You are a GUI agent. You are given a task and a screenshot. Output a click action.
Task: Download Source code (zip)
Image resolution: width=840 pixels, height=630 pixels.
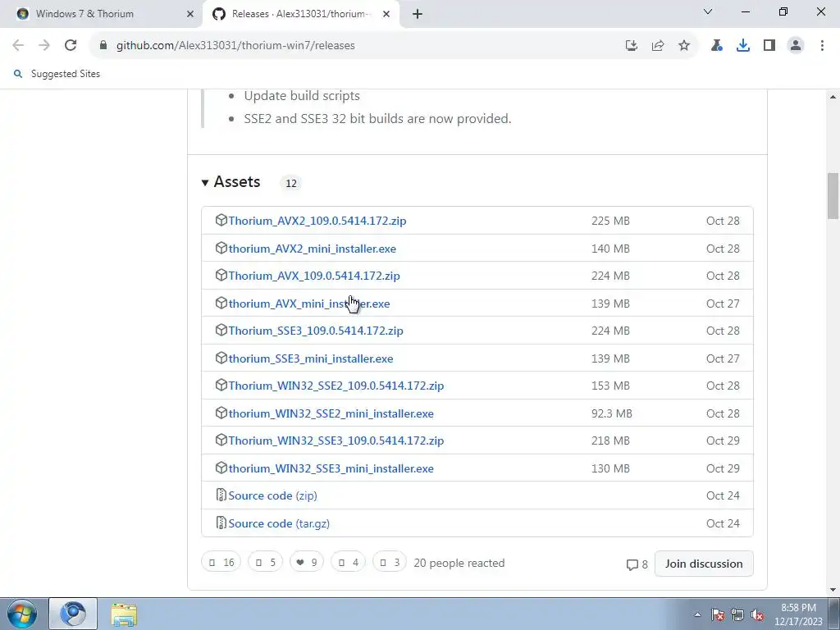[272, 495]
